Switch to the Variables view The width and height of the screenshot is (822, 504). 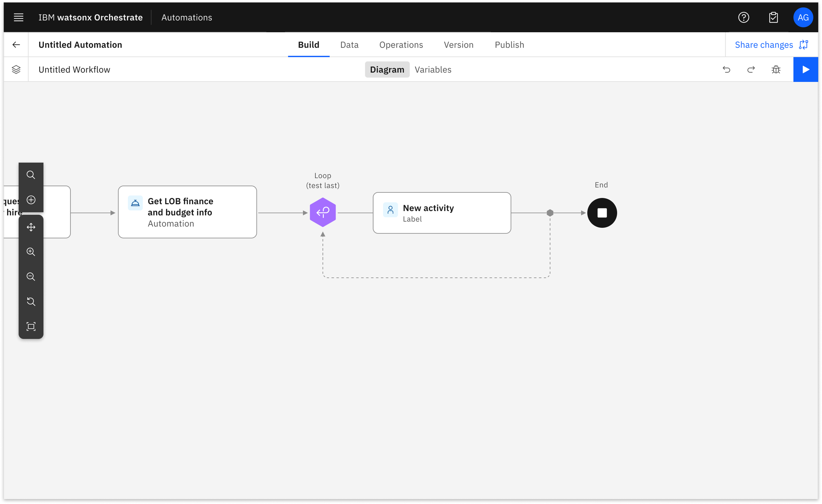433,69
